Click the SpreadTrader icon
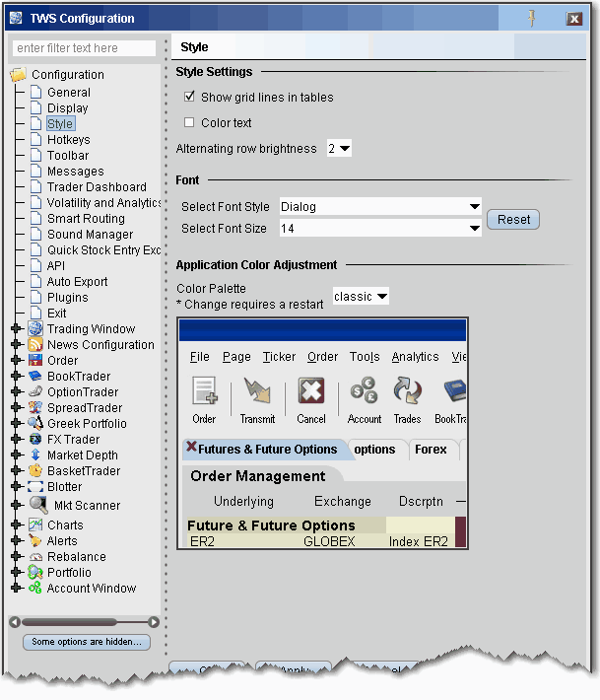Screen dimensions: 600x700 coord(35,407)
